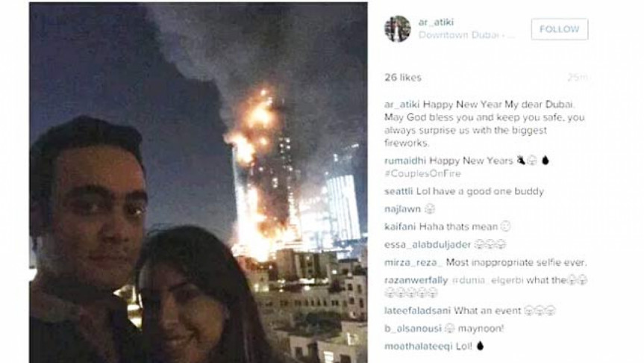
Task: Open the #CouplesOnFire hashtag
Action: [x=422, y=173]
